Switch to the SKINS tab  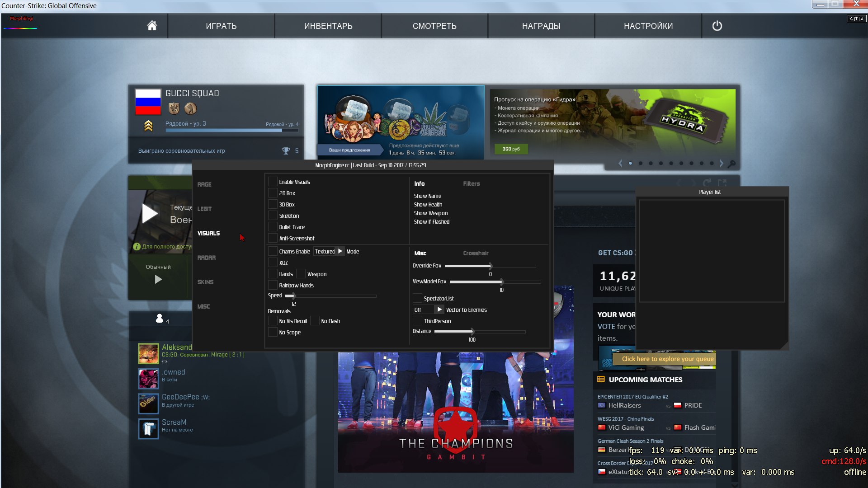(x=205, y=282)
